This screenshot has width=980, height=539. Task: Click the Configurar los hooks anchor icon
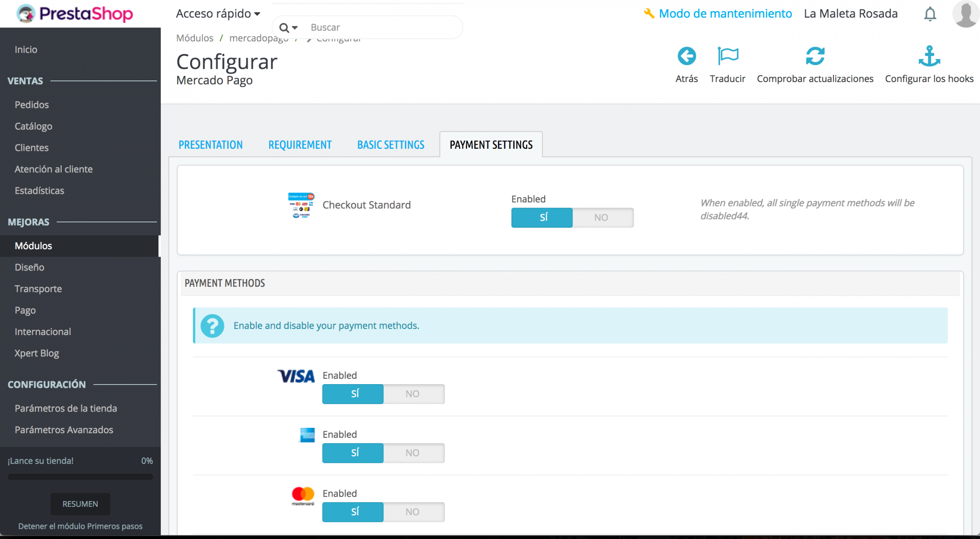click(929, 56)
